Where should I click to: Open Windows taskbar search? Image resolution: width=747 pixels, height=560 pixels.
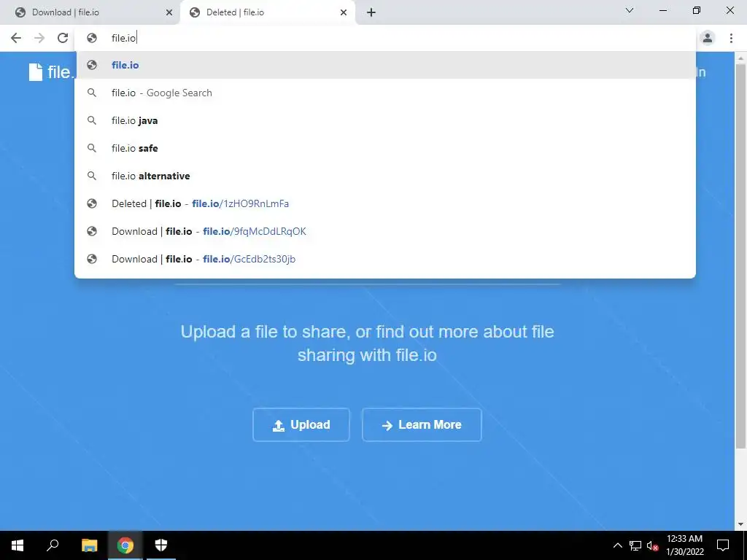[53, 545]
